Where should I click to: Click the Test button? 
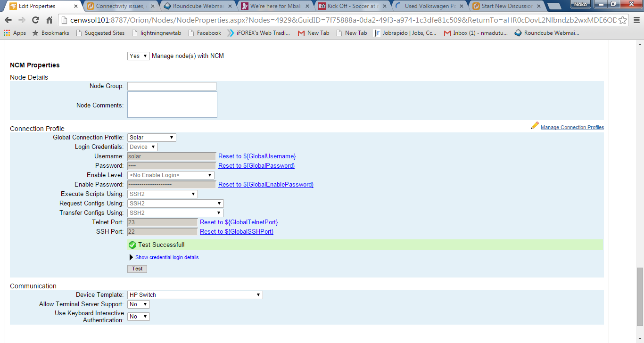coord(137,269)
